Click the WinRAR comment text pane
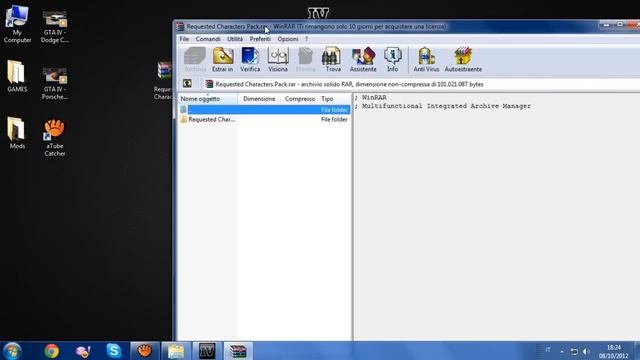Viewport: 640px width, 360px height. coord(496,216)
